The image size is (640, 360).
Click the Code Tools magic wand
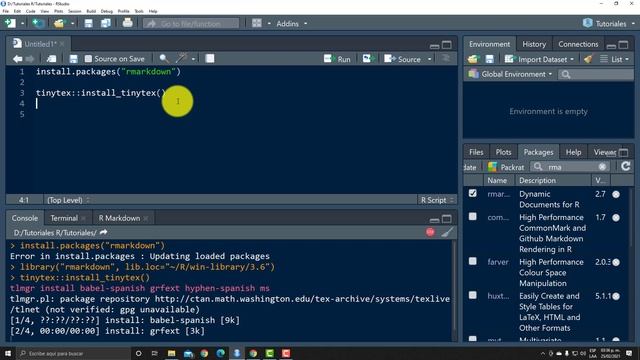182,58
